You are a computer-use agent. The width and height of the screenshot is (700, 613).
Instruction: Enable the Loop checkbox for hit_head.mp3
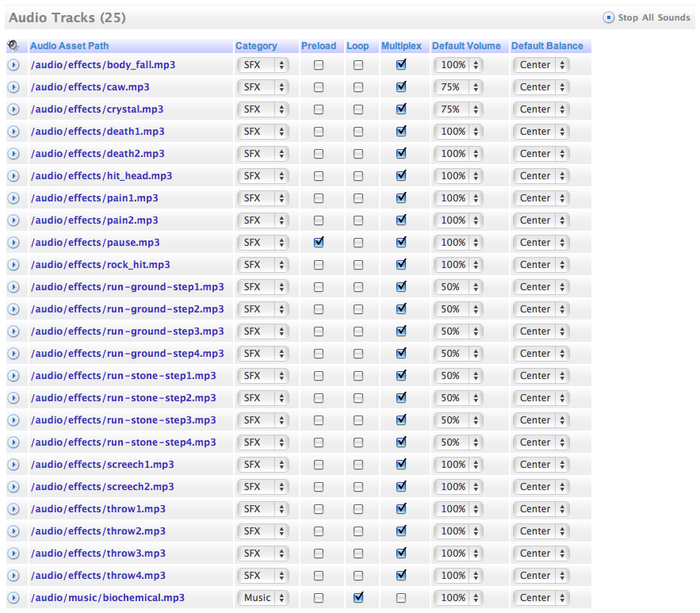tap(358, 176)
